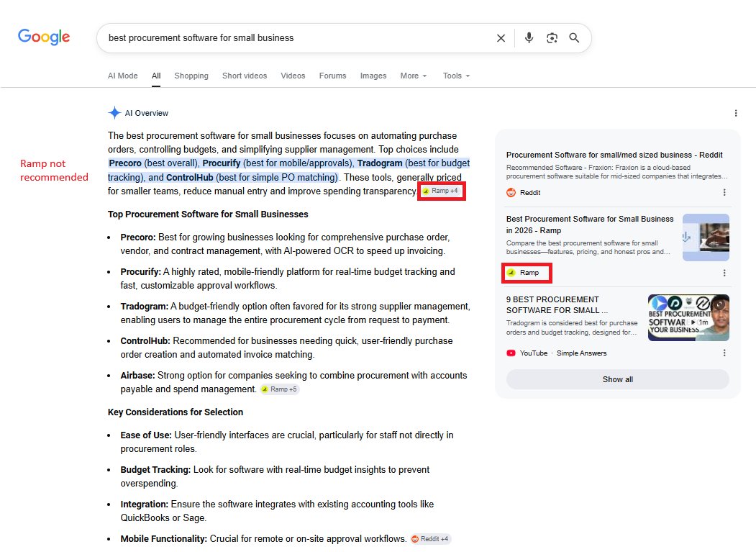Open AI Overview three-dot options menu
Image resolution: width=756 pixels, height=552 pixels.
736,113
